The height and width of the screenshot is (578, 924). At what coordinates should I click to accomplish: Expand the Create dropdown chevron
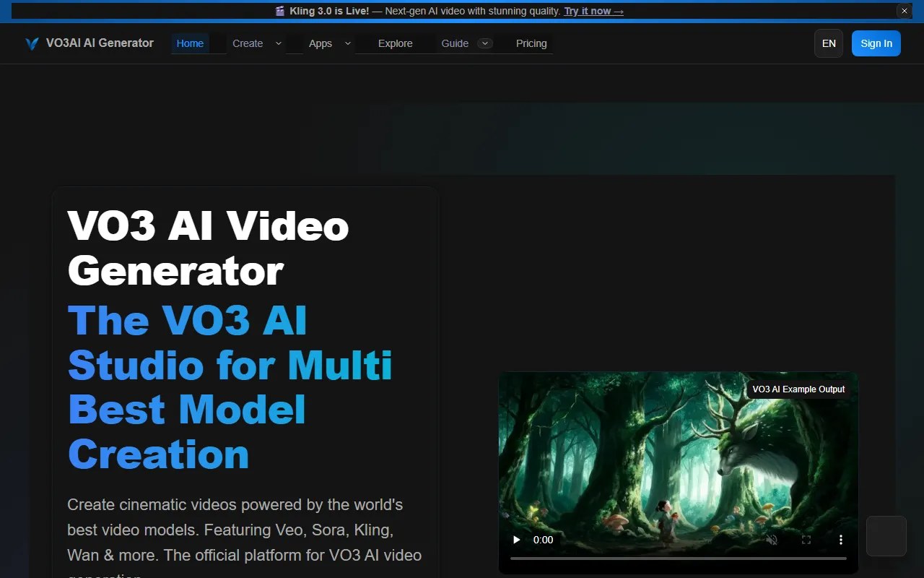[279, 43]
